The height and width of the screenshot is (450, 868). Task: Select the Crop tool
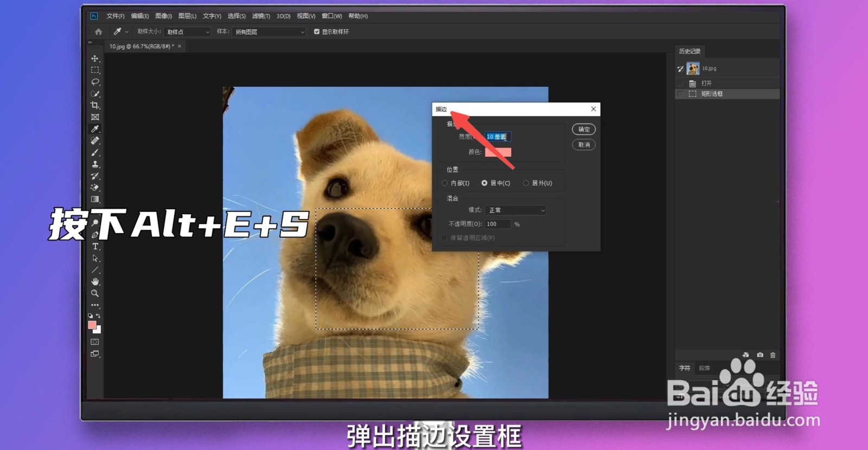coord(95,105)
